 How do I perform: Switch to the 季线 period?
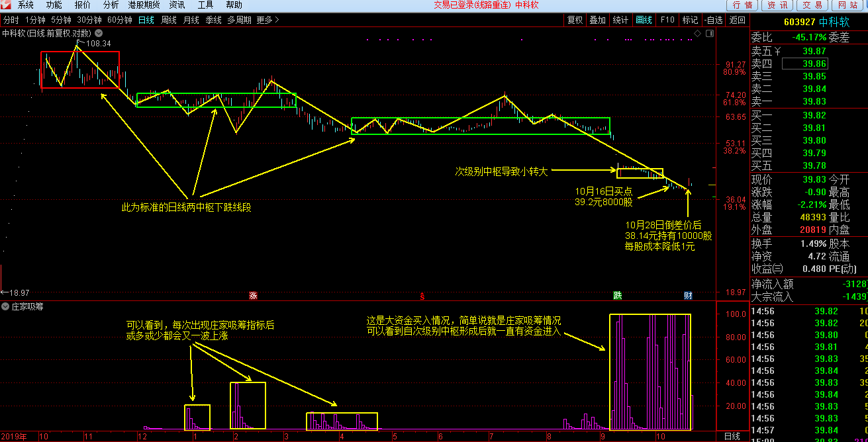[x=213, y=20]
